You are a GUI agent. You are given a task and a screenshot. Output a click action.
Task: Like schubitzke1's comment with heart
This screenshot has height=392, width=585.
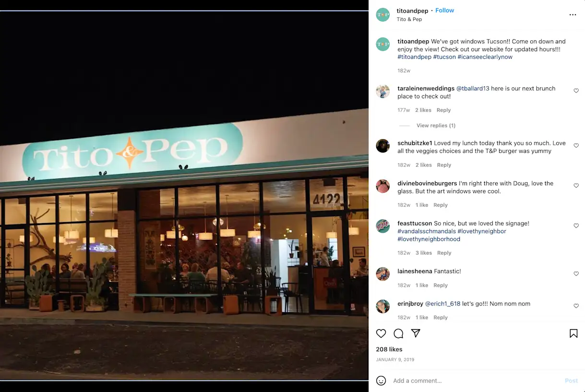tap(576, 145)
